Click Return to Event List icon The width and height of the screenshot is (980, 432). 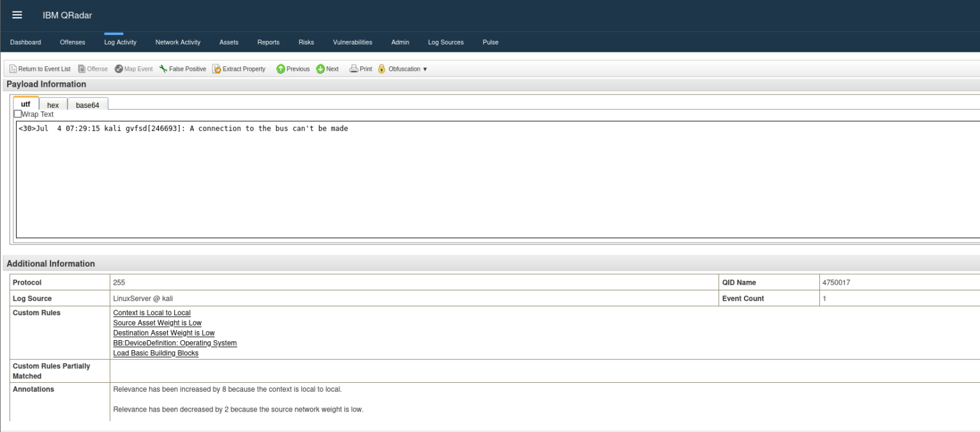click(x=13, y=69)
